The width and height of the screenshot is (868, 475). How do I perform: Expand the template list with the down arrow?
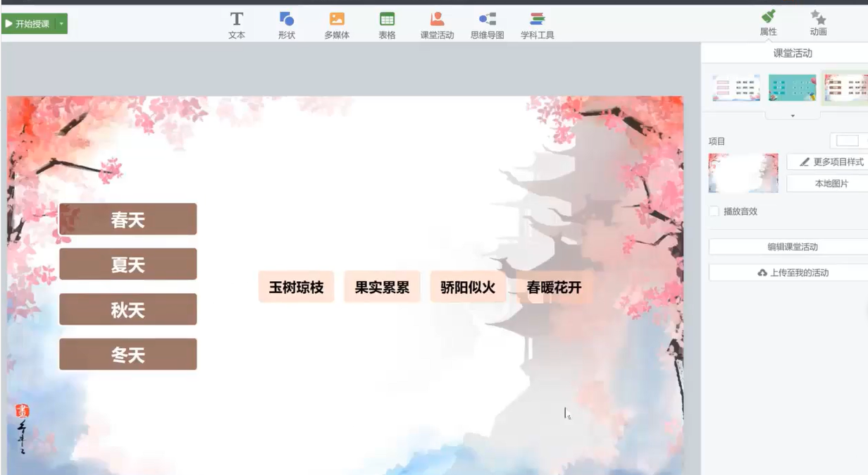click(793, 116)
